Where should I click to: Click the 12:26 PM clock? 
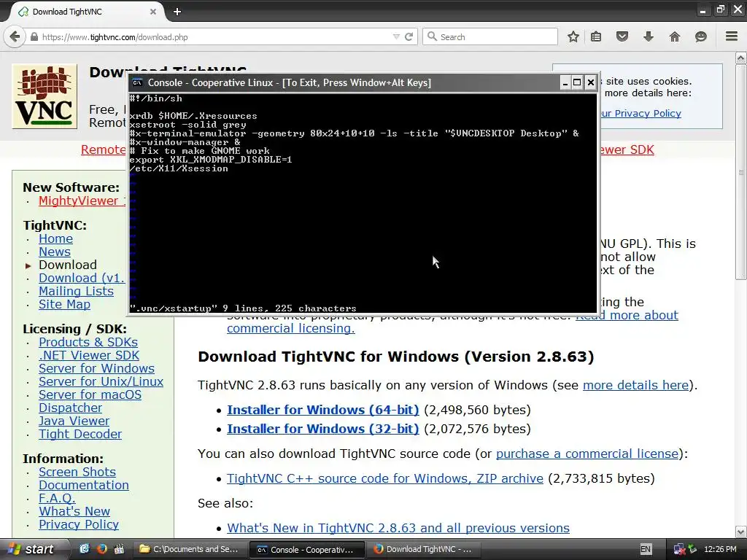[720, 549]
